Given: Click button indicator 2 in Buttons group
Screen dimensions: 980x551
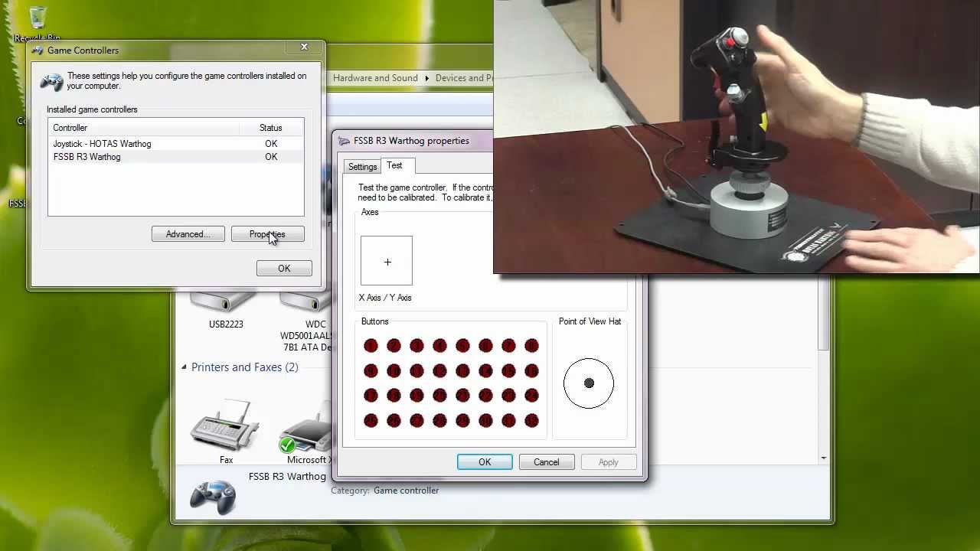Looking at the screenshot, I should click(x=394, y=346).
